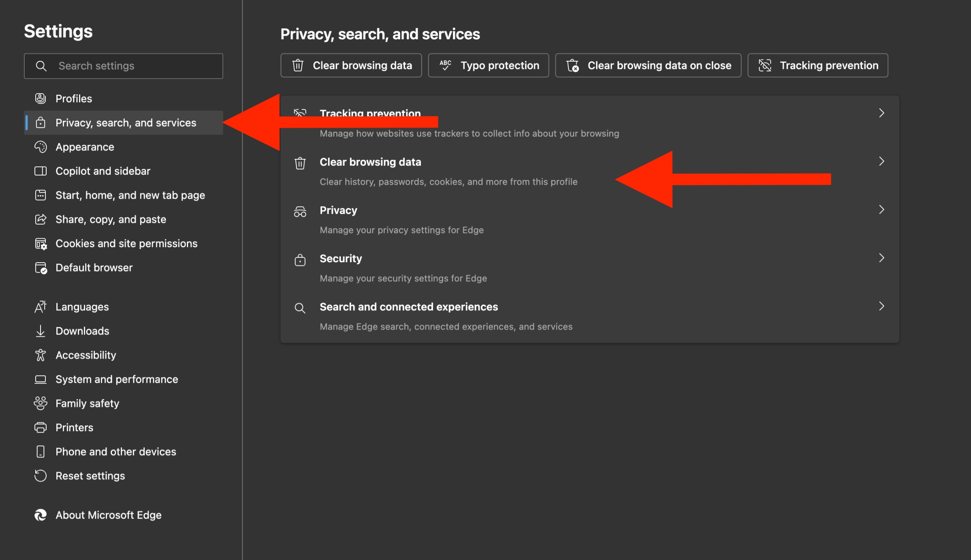Open Phone and other devices settings

(123, 451)
